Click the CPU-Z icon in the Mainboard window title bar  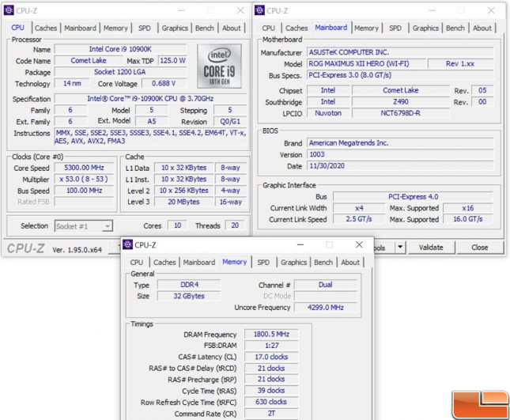tap(259, 10)
